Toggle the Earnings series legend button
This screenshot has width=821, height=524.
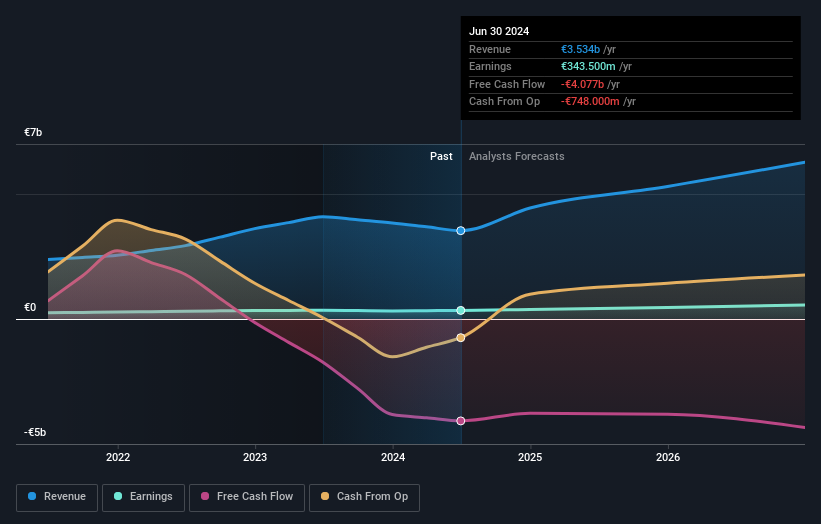click(143, 497)
